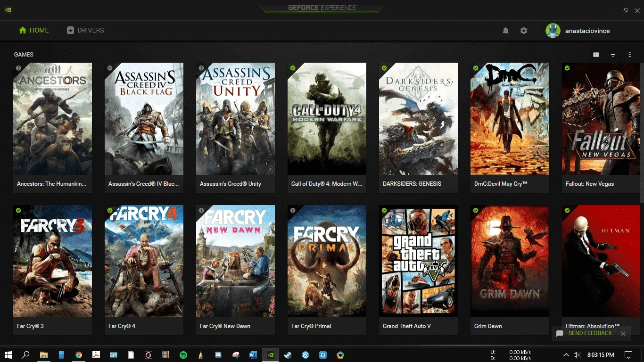Open the notifications bell icon
Viewport: 644px width, 362px height.
[x=505, y=31]
